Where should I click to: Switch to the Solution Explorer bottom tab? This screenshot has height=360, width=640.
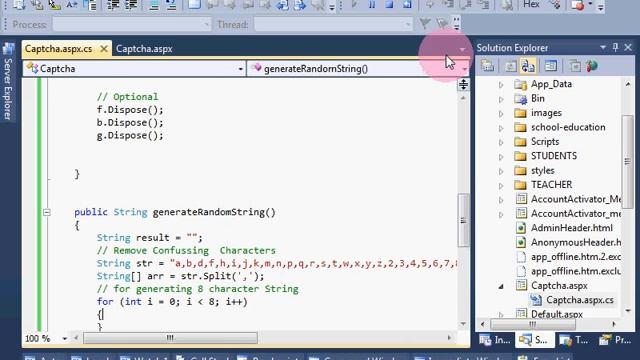tap(535, 340)
